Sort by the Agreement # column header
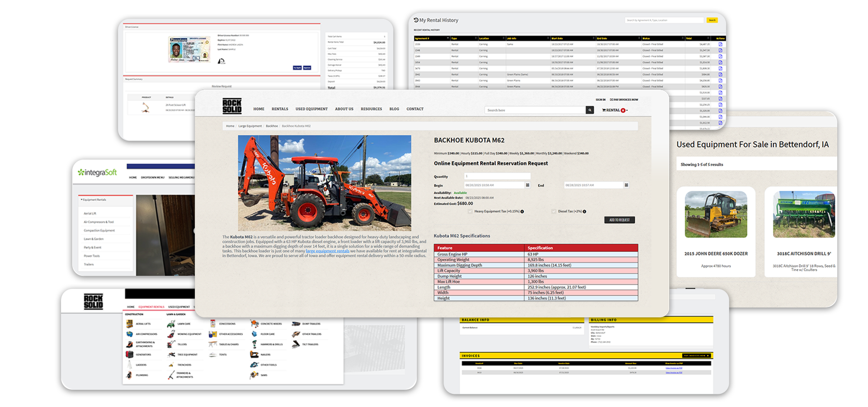 click(431, 38)
